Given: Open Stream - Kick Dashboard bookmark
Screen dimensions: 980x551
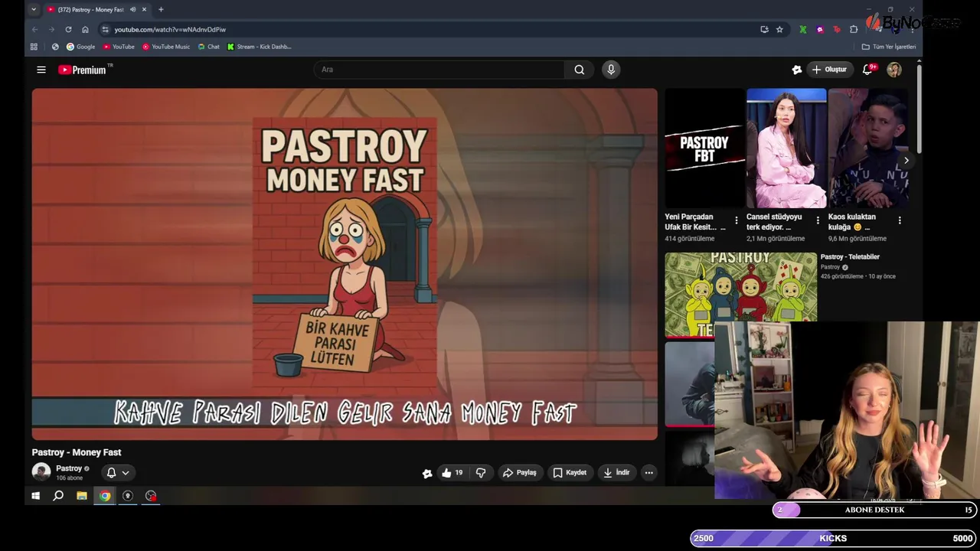Looking at the screenshot, I should [x=259, y=47].
